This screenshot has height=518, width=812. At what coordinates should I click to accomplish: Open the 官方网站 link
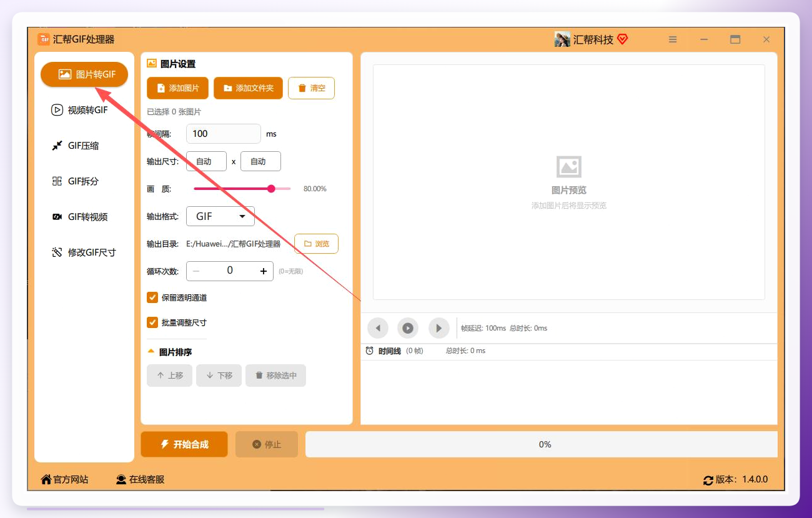65,480
